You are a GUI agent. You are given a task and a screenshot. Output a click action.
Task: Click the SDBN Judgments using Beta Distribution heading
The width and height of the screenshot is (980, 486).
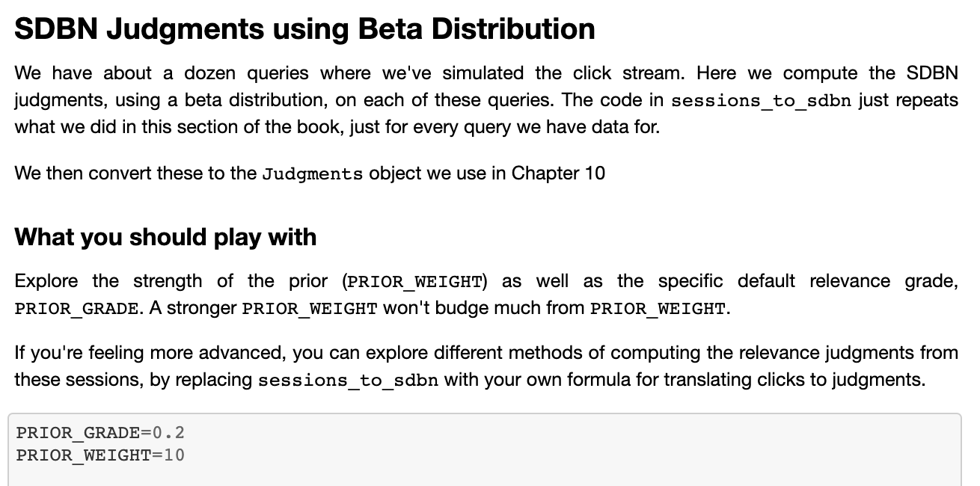pyautogui.click(x=304, y=29)
